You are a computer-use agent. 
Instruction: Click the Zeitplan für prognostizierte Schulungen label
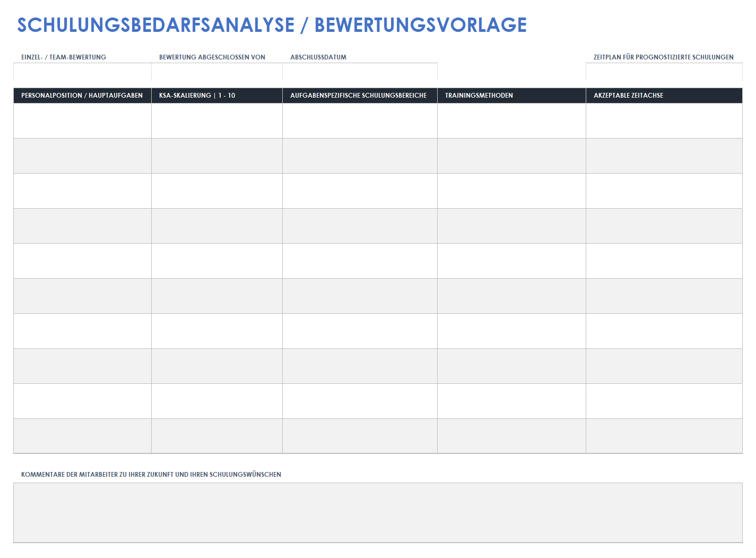pos(664,57)
